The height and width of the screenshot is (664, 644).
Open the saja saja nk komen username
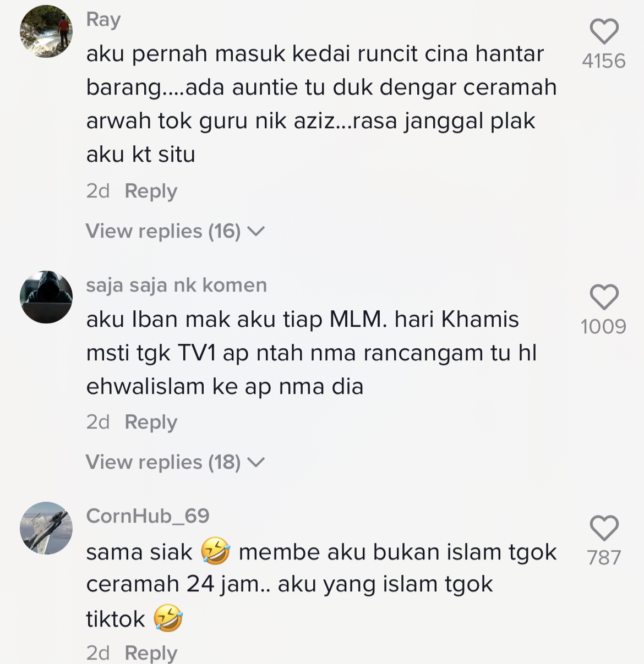click(177, 285)
